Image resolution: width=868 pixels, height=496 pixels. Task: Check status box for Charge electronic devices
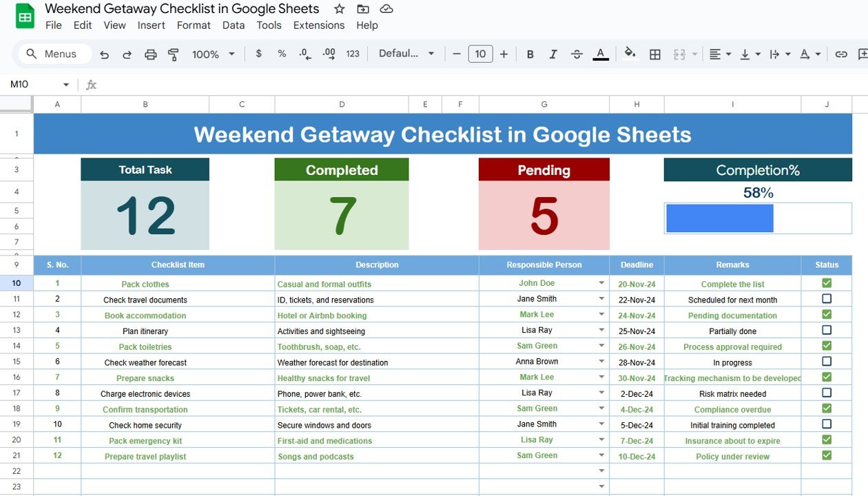pyautogui.click(x=827, y=393)
